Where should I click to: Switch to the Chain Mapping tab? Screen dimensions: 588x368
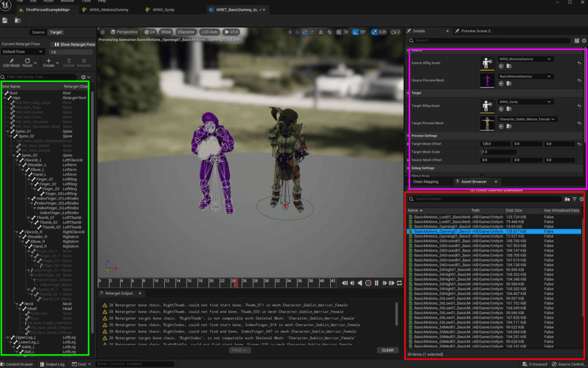click(x=425, y=182)
